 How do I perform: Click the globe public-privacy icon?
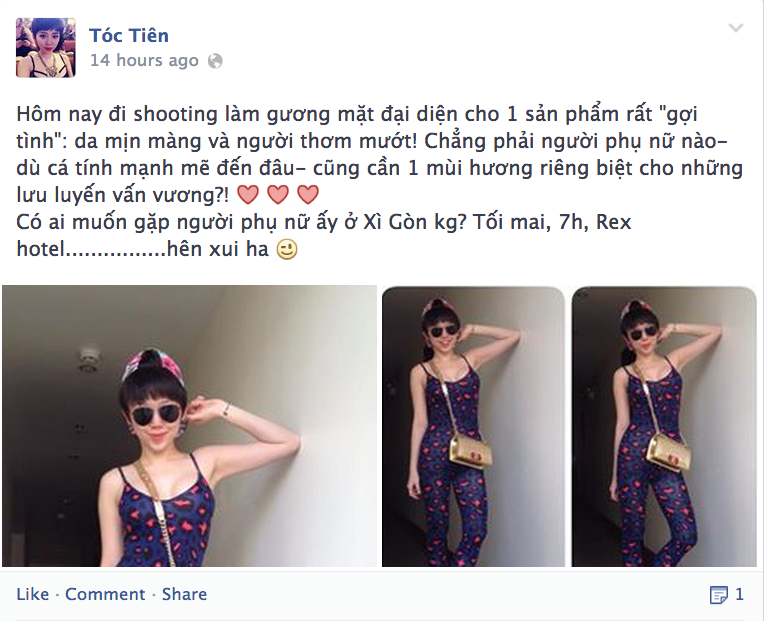(x=215, y=61)
